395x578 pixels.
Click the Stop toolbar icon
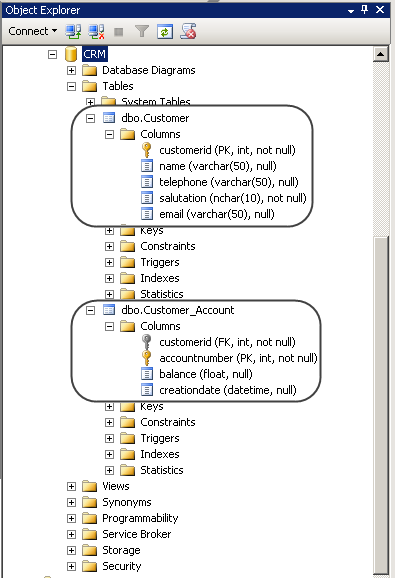click(119, 32)
